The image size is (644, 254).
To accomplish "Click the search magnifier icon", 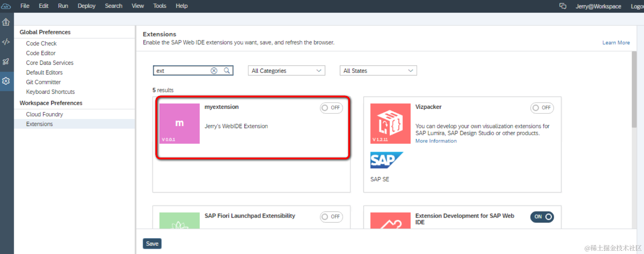I will click(x=227, y=70).
